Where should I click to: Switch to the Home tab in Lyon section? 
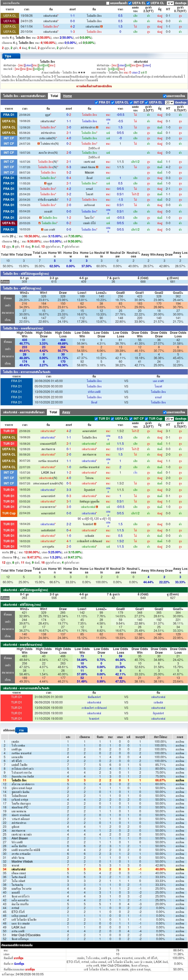[68, 96]
